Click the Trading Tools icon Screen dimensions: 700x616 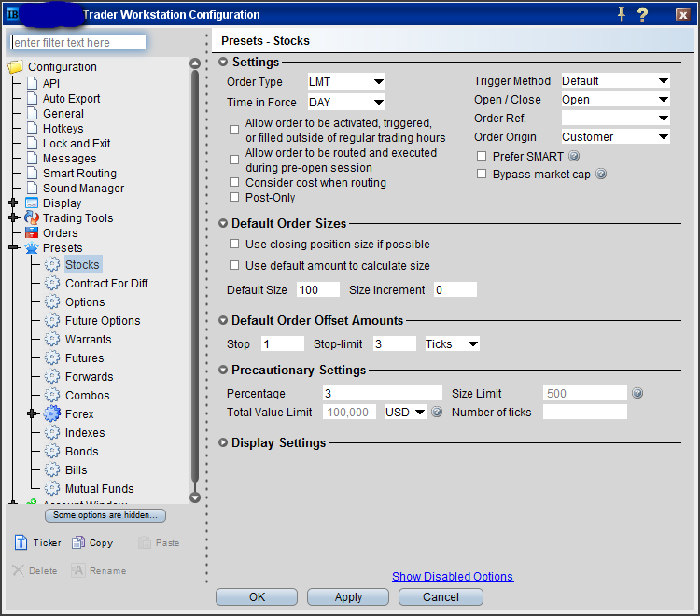click(x=32, y=217)
